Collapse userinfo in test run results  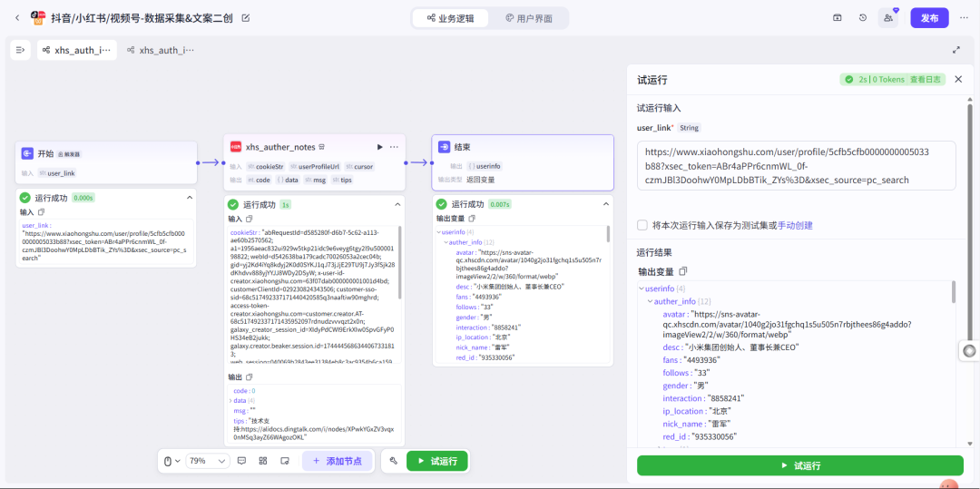pyautogui.click(x=642, y=289)
